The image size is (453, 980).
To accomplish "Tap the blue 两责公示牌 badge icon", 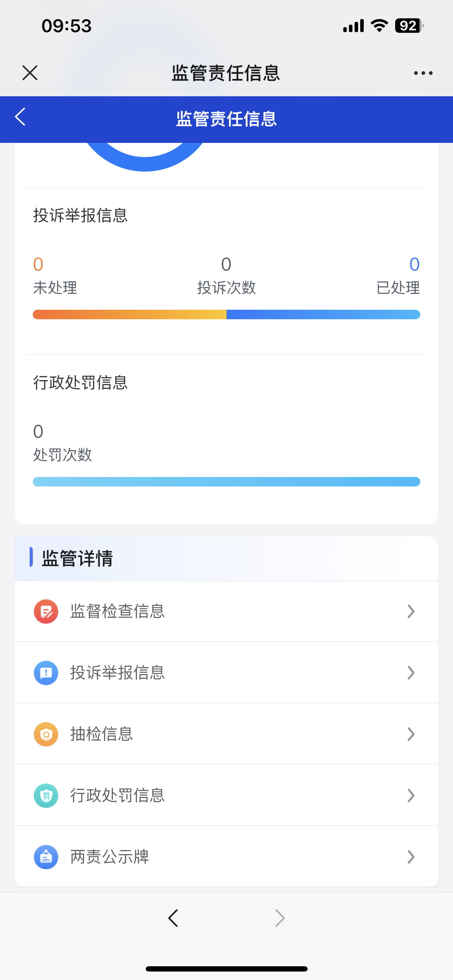I will [x=46, y=857].
